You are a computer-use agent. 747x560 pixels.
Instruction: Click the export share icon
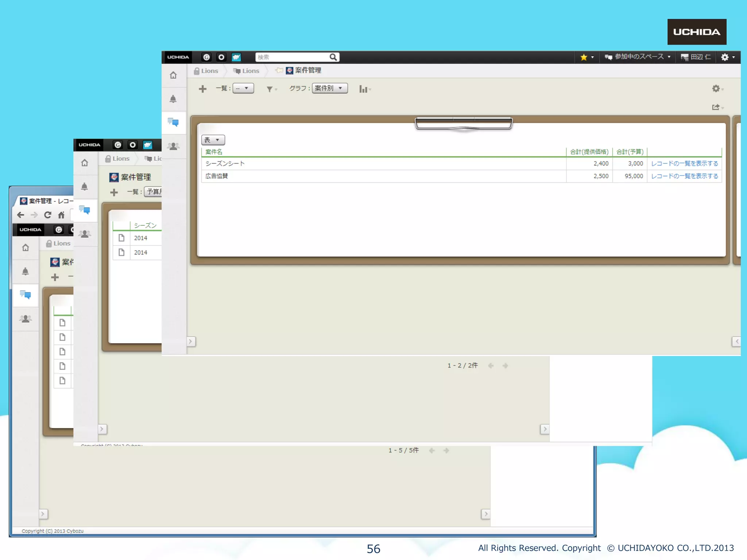point(716,107)
